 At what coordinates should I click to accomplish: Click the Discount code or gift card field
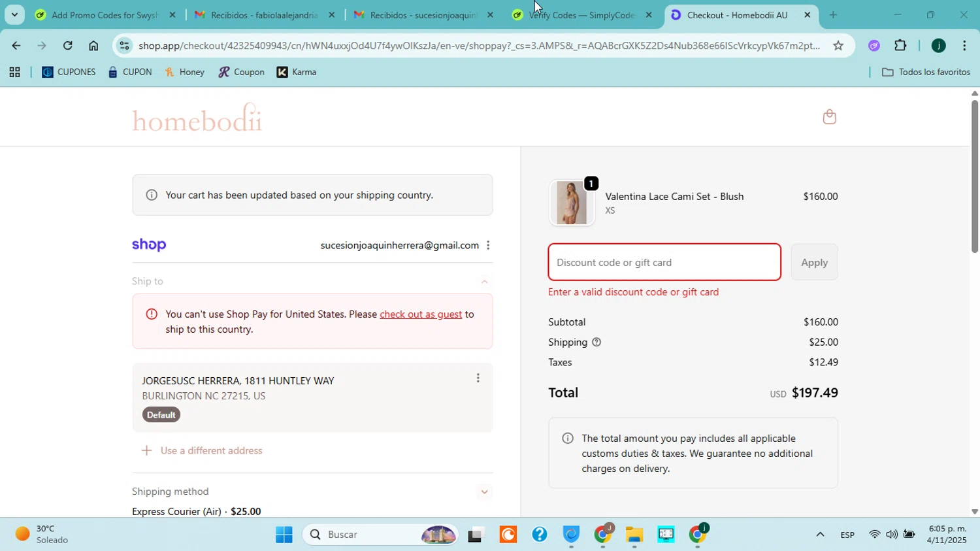[x=664, y=262]
